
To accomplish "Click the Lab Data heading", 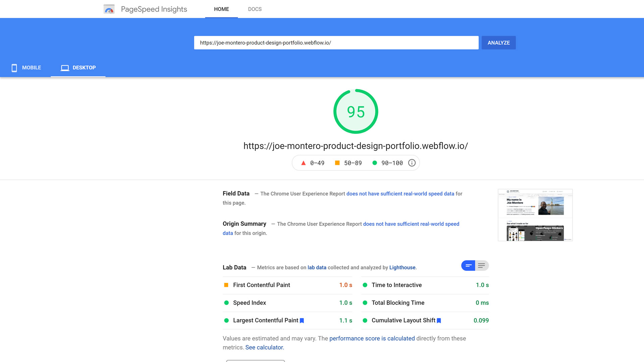I will 234,267.
